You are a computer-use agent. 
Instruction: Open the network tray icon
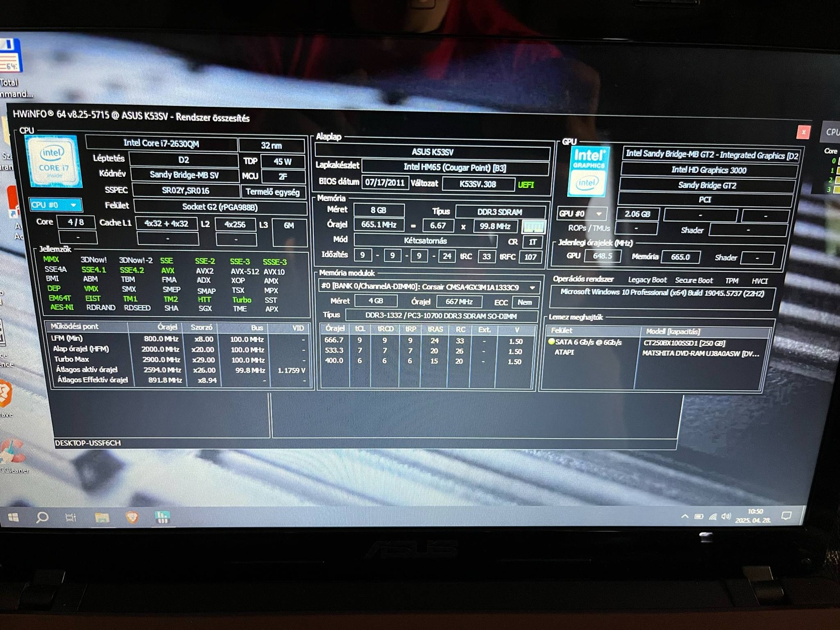[x=712, y=516]
